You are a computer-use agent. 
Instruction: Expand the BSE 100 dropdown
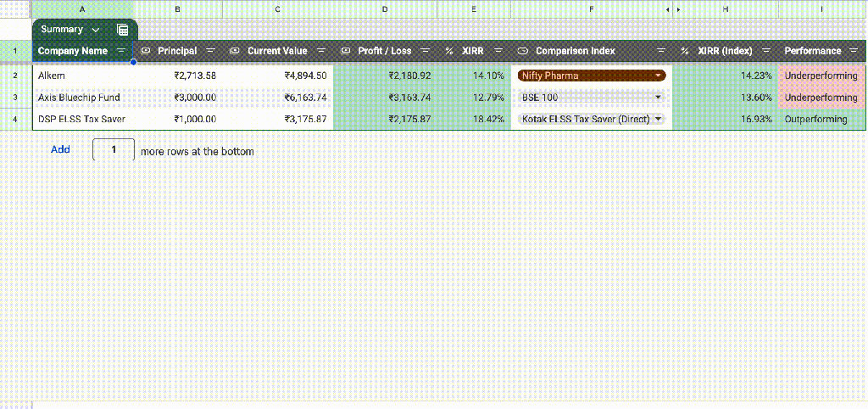(658, 98)
